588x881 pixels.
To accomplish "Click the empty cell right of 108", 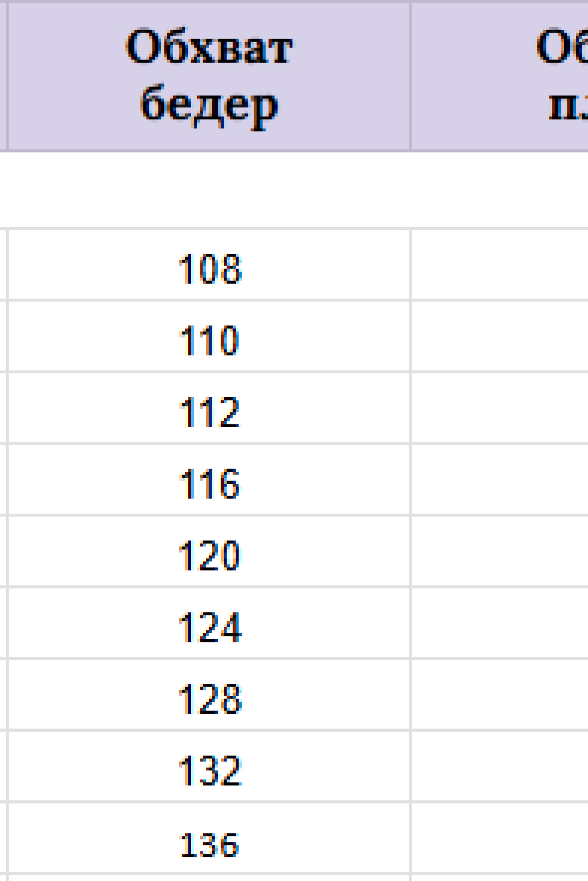I will point(500,264).
